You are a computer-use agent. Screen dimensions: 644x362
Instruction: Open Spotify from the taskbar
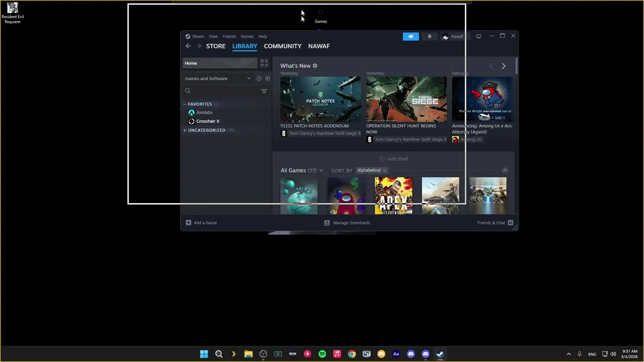click(322, 354)
